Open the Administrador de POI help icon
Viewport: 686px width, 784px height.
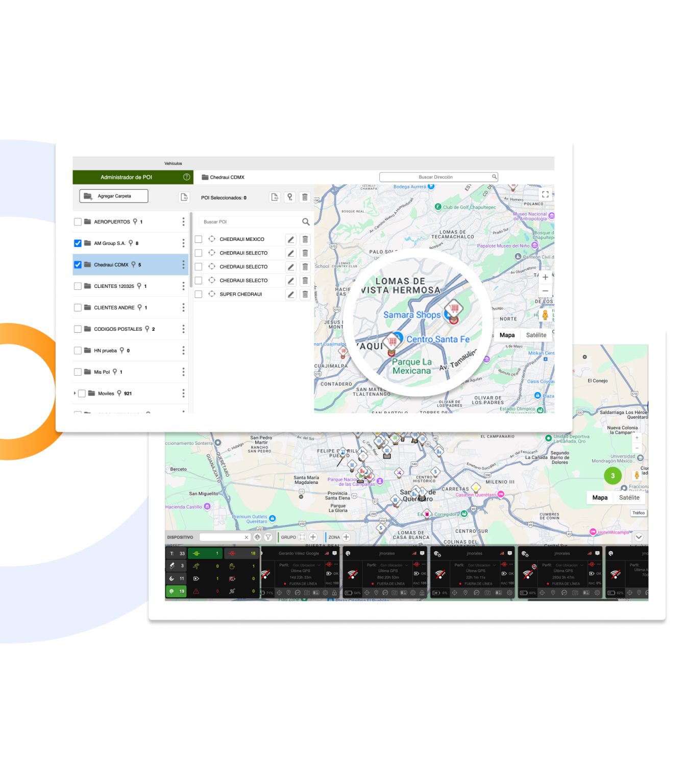click(x=187, y=177)
